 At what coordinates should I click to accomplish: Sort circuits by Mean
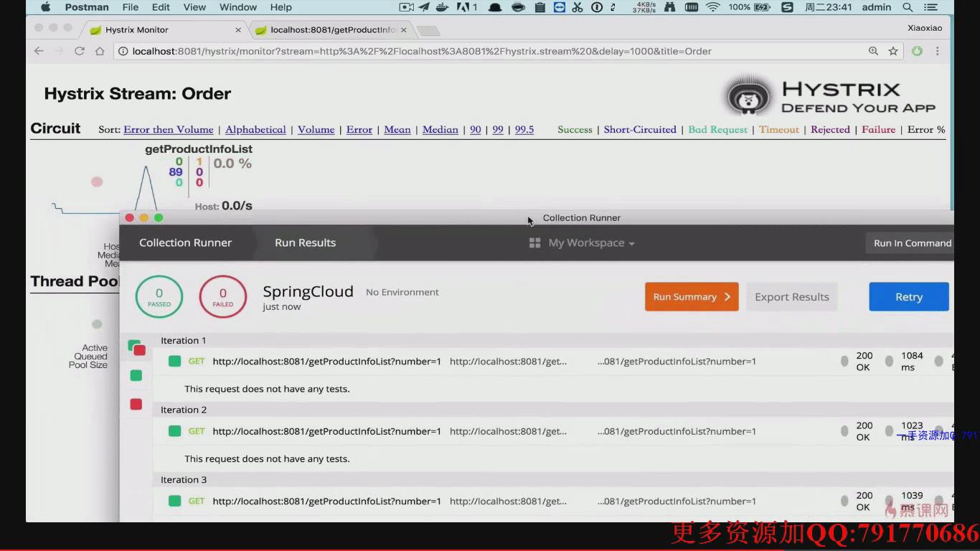[397, 130]
